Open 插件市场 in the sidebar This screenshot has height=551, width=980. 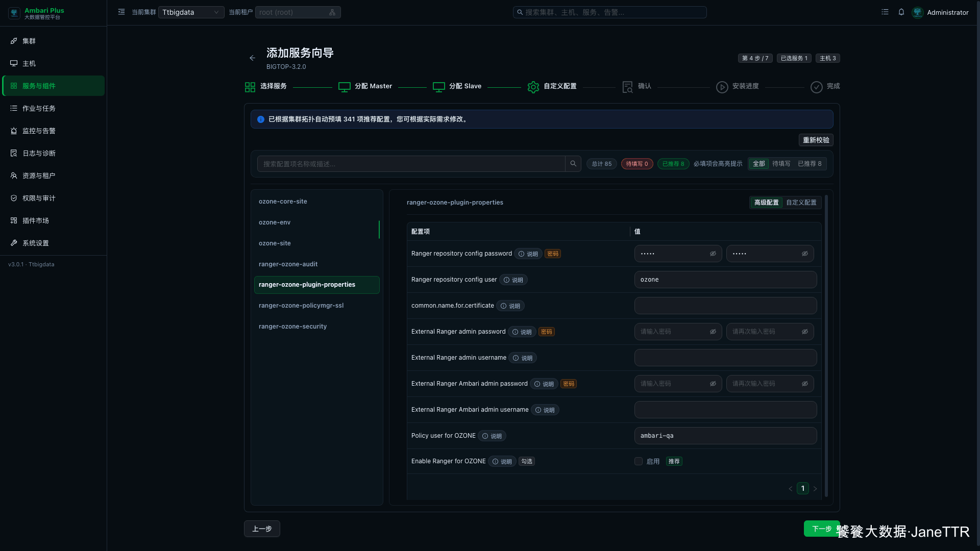pos(53,220)
